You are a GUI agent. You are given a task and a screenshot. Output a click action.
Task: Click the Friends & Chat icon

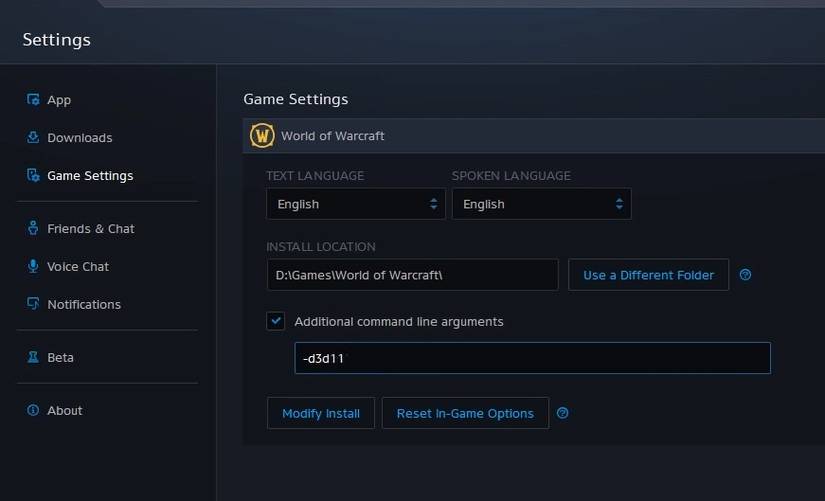click(33, 229)
